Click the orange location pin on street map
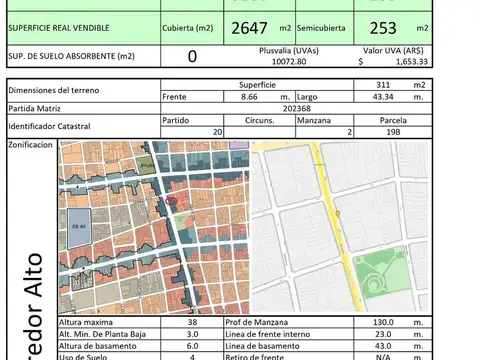Viewport: 480px width, 360px height. (x=337, y=214)
